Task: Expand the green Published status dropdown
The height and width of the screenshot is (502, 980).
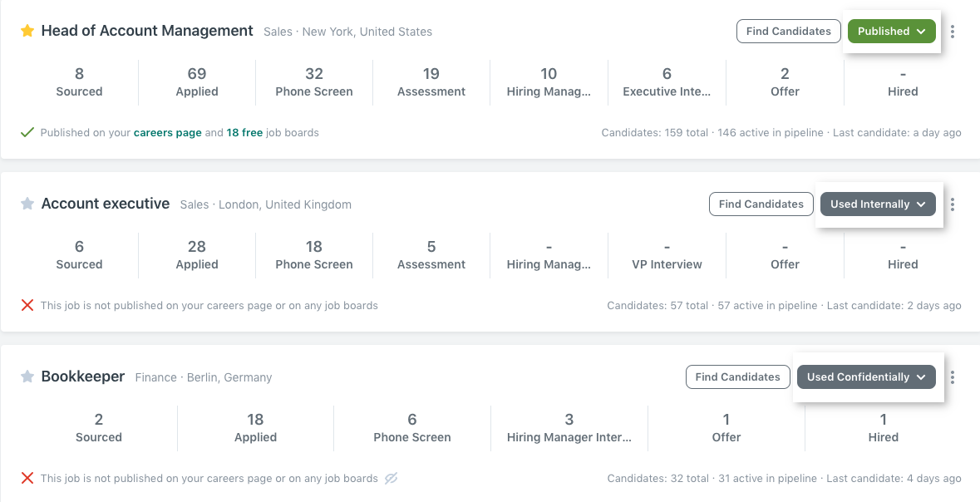Action: click(891, 32)
